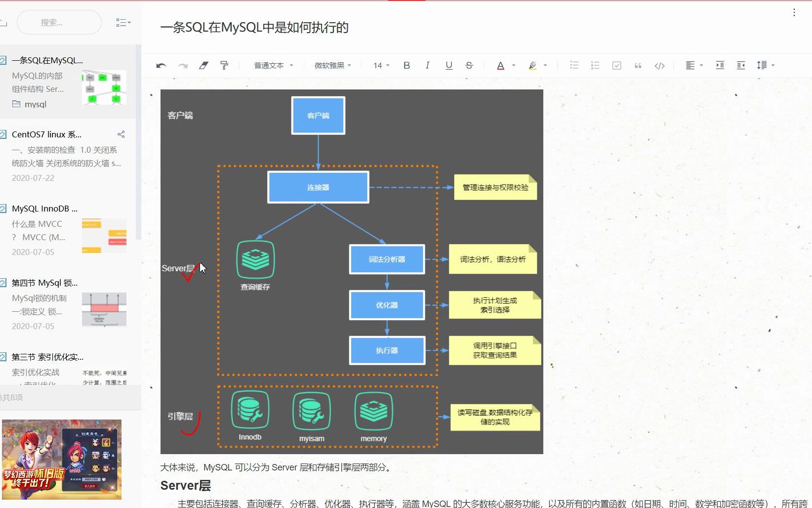Share the CentOS7 linux note
The image size is (812, 508).
point(121,134)
